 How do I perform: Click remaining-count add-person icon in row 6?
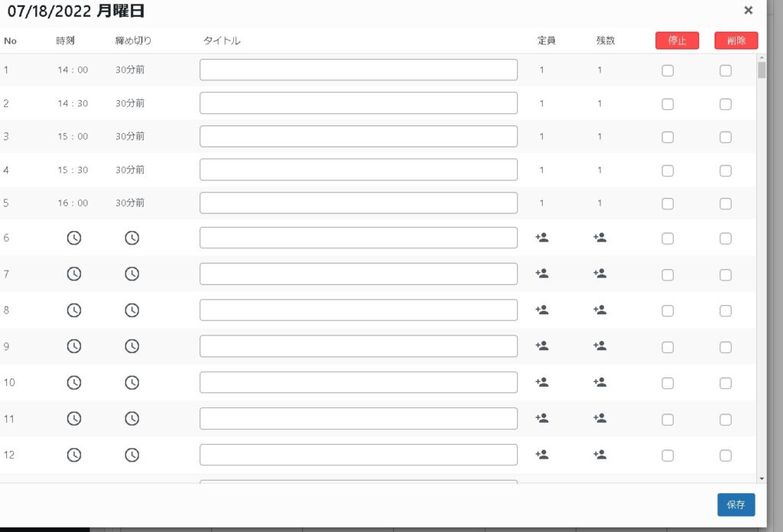(x=600, y=238)
